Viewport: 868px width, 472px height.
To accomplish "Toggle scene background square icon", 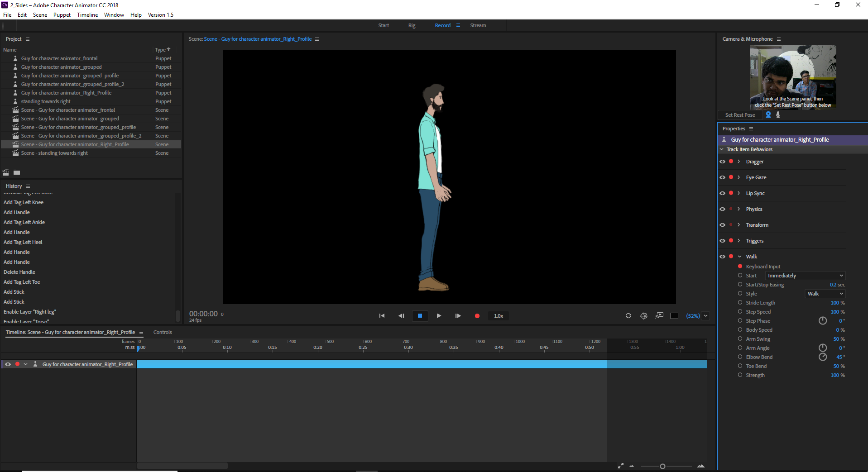I will pos(674,316).
